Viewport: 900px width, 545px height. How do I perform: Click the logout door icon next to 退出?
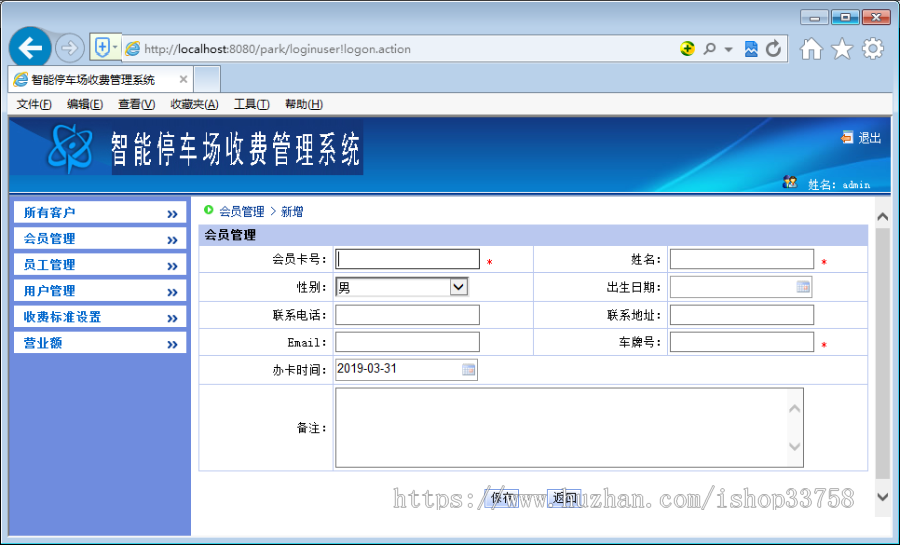tap(847, 138)
